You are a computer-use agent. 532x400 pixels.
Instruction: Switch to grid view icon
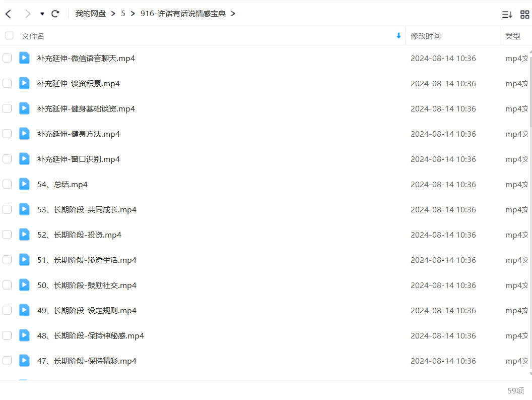point(524,15)
